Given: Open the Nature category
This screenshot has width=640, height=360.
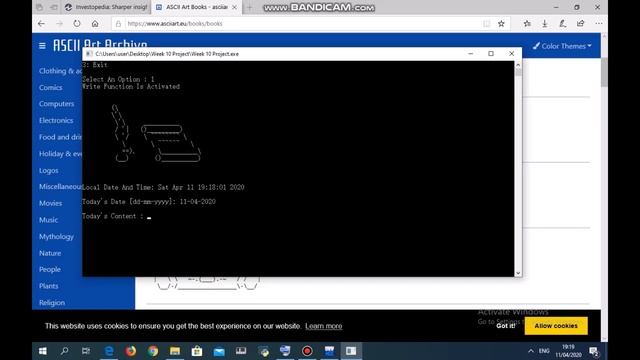Looking at the screenshot, I should click(x=50, y=253).
